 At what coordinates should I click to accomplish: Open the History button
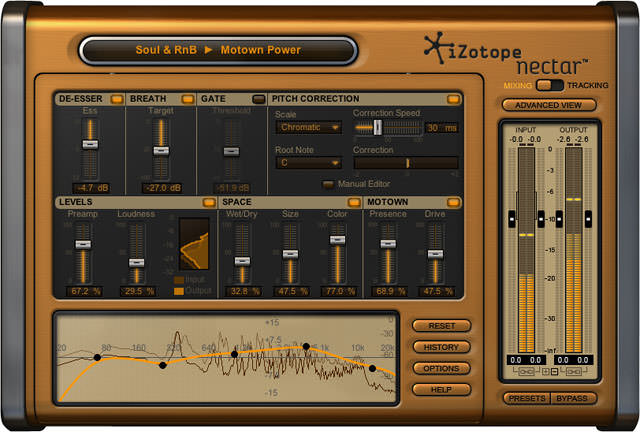pyautogui.click(x=442, y=347)
